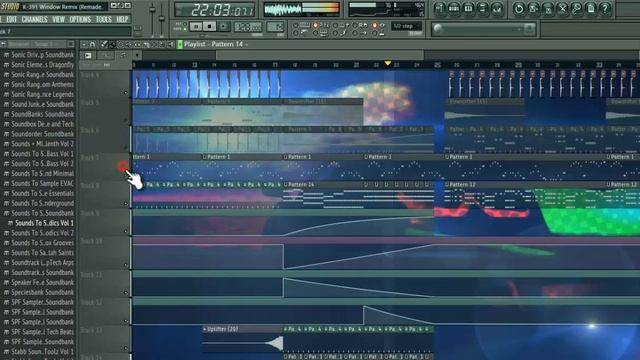
Task: Open the audio editor scissors icon
Action: click(562, 9)
